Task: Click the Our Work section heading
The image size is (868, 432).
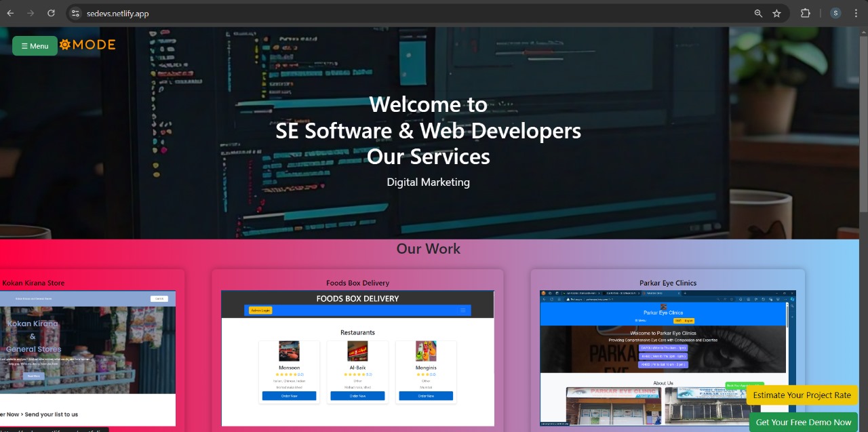Action: click(428, 249)
